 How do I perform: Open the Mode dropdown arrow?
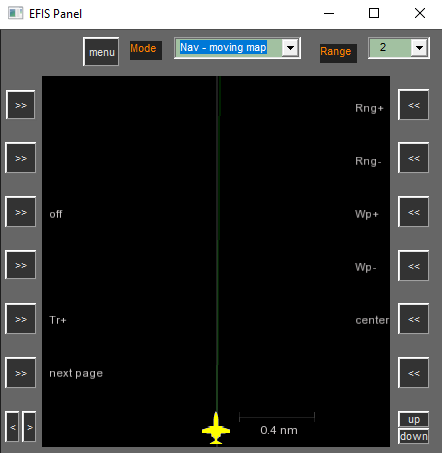click(x=290, y=48)
